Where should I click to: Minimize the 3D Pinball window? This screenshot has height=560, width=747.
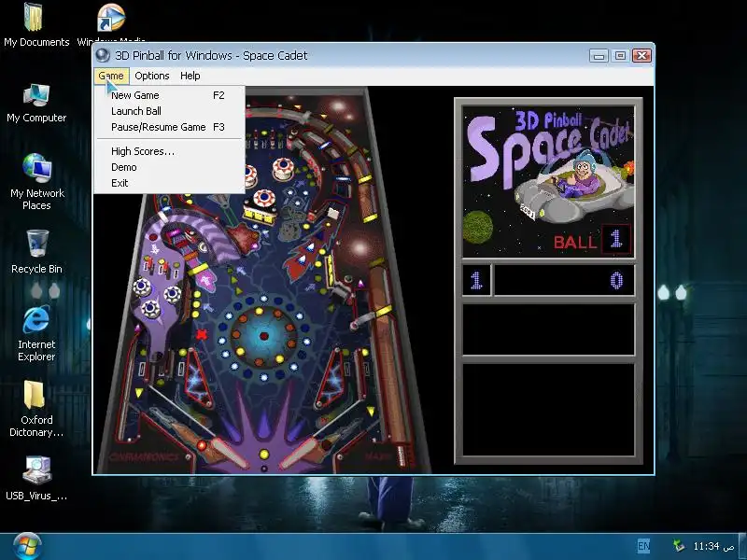[599, 56]
